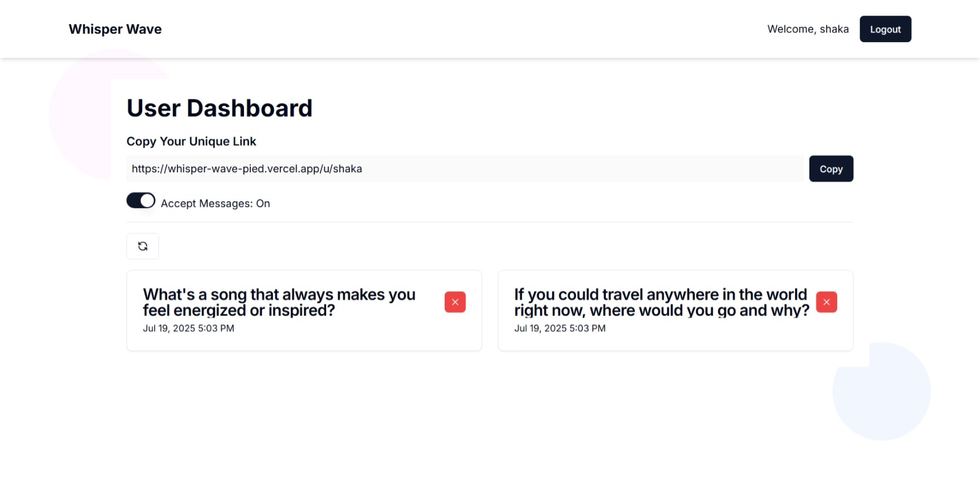Screen dimensions: 980x489
Task: Click the divider line below Accept Messages
Action: click(490, 222)
